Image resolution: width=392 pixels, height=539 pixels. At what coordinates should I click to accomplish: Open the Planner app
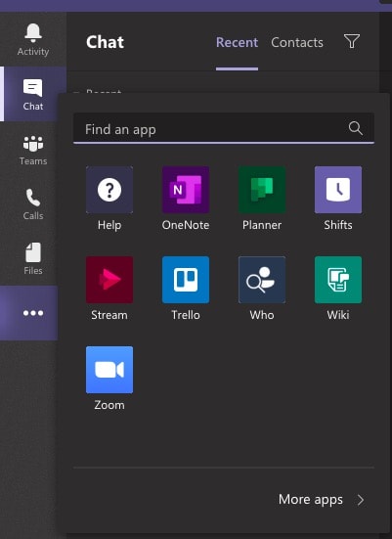(x=262, y=190)
